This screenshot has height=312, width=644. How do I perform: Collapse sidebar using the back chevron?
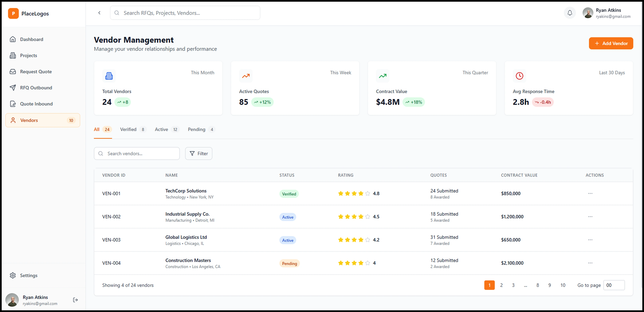[99, 13]
